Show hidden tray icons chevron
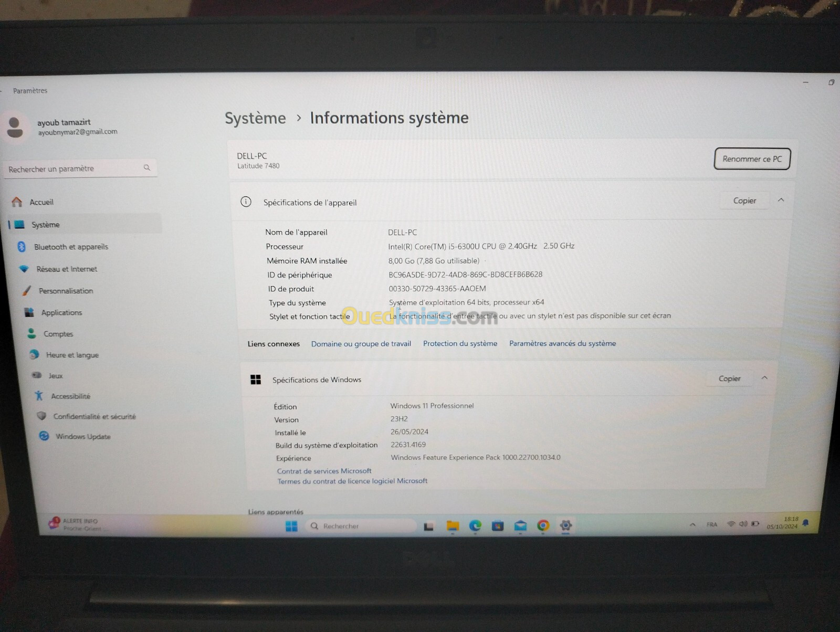Viewport: 840px width, 632px height. coord(692,524)
